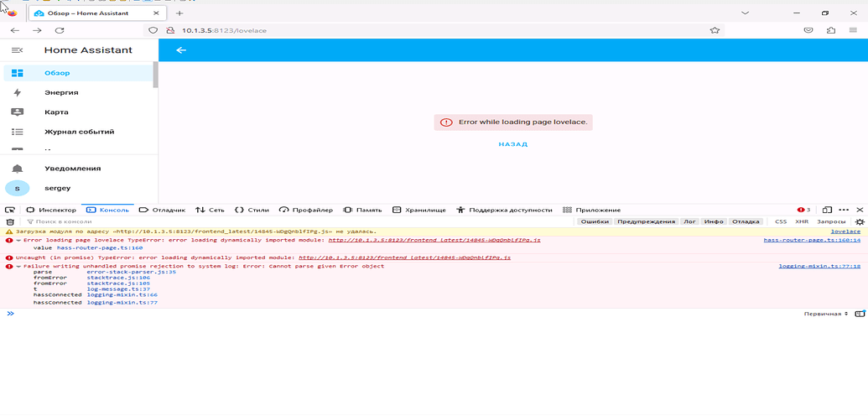Image resolution: width=868 pixels, height=416 pixels.
Task: Clear the console output with trash icon
Action: point(9,221)
